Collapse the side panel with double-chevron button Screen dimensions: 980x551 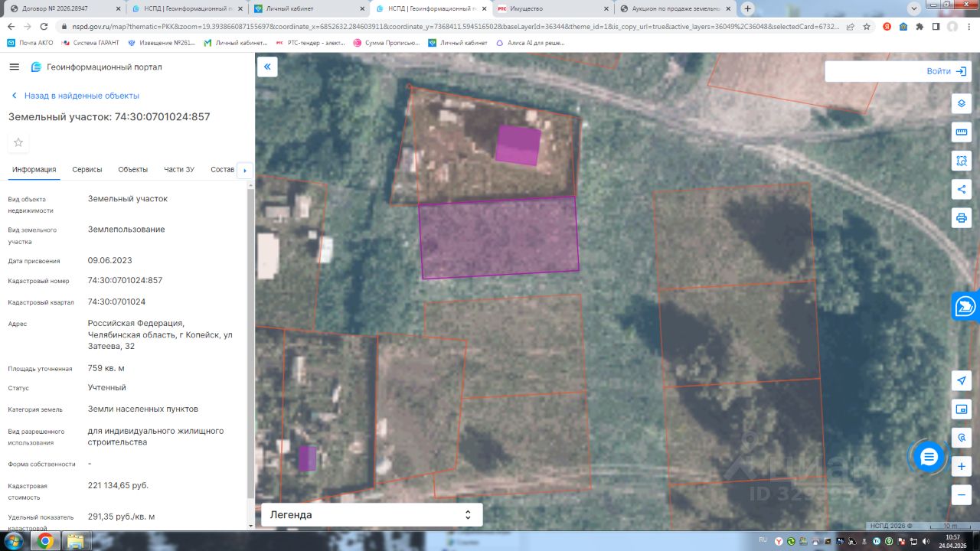tap(267, 67)
